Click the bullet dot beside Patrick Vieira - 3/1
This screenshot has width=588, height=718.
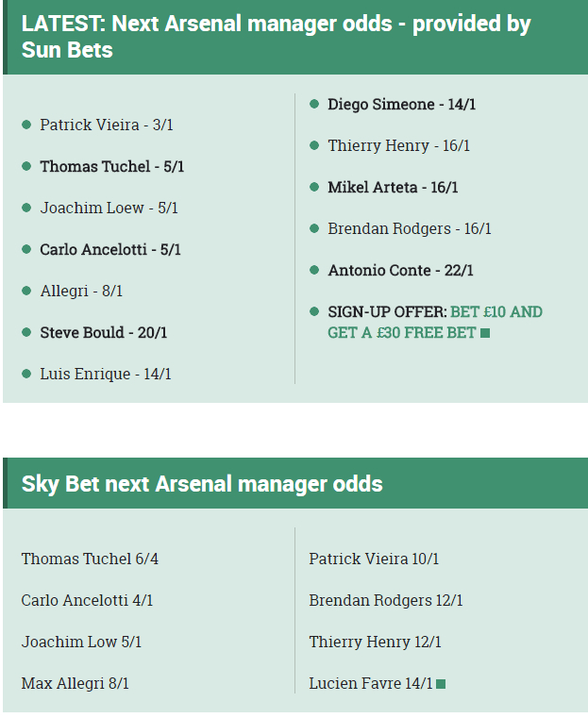(x=26, y=125)
